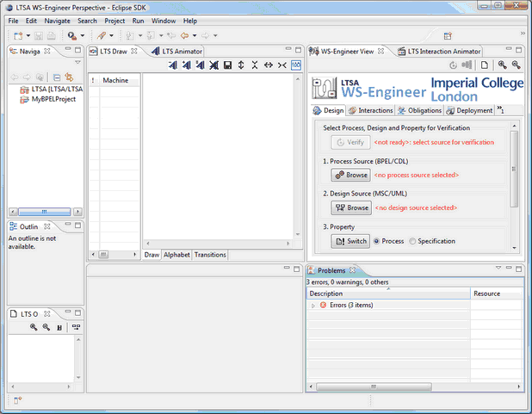
Task: Click the Switch property button
Action: click(351, 241)
